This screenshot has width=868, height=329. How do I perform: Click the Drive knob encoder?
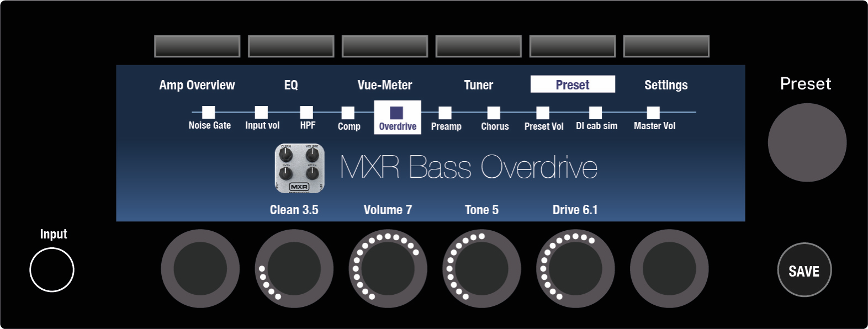[x=575, y=268]
